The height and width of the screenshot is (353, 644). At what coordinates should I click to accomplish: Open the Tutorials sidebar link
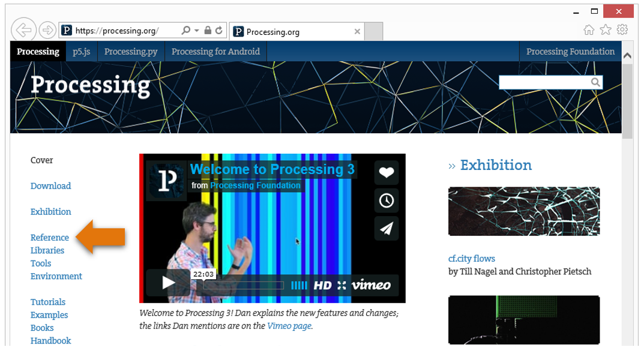coord(47,302)
